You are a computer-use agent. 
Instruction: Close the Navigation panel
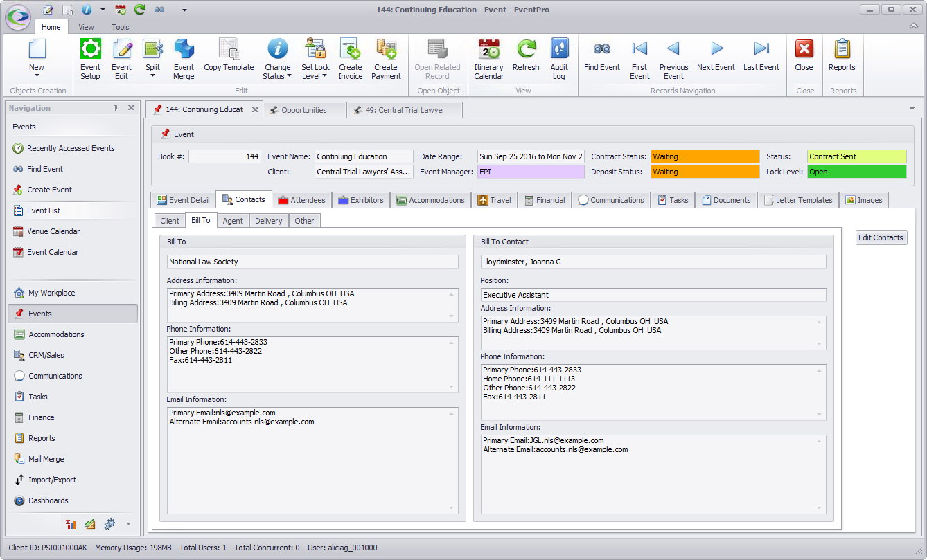click(131, 108)
